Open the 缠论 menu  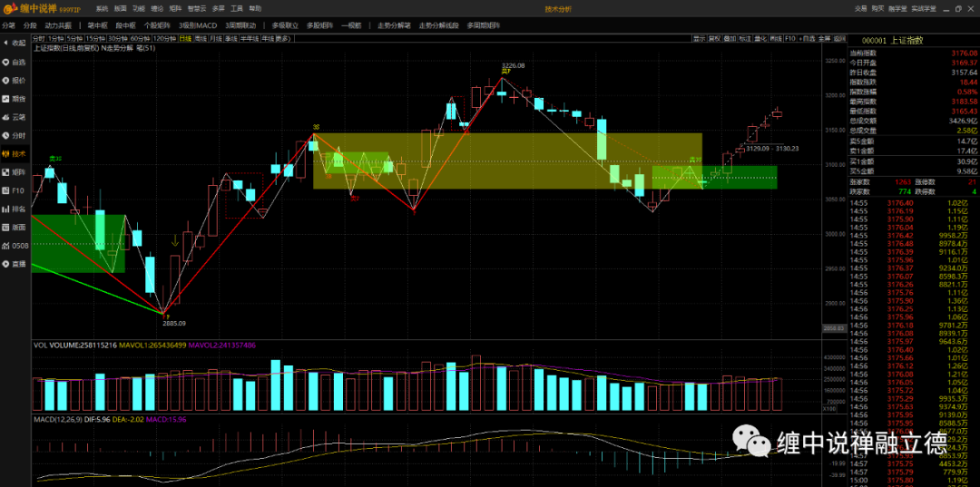pos(158,9)
